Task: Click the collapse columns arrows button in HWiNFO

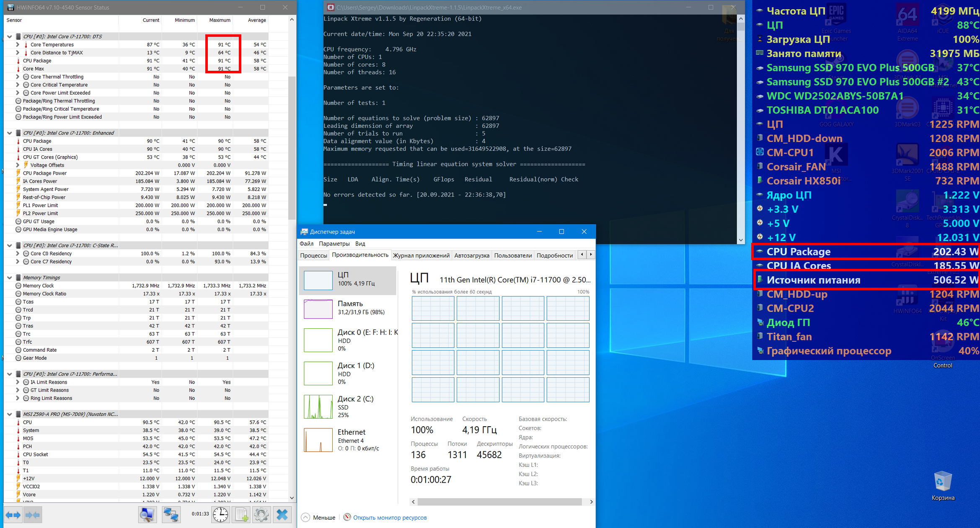Action: 33,515
